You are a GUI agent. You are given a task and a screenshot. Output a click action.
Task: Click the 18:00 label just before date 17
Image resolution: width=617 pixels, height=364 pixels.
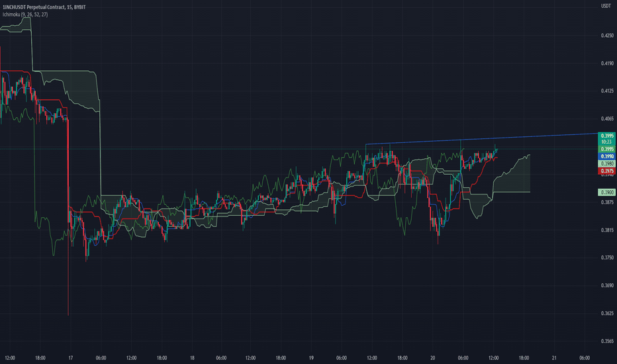pos(40,358)
